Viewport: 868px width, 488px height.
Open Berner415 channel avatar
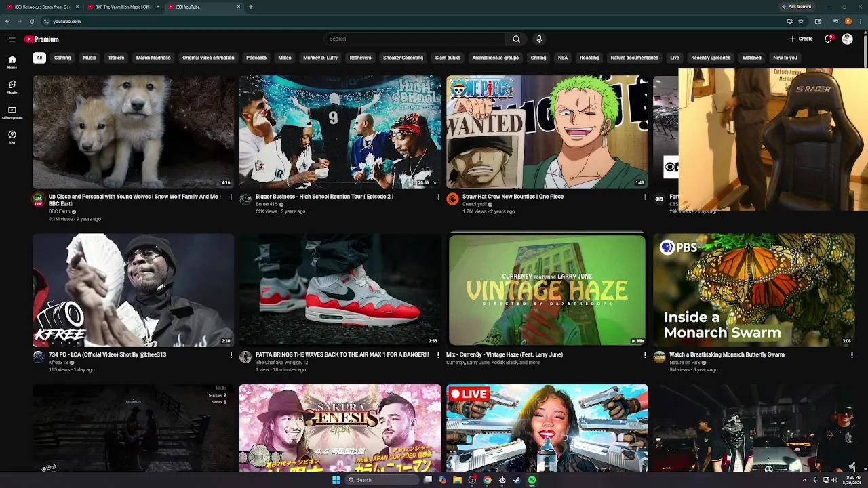(245, 199)
